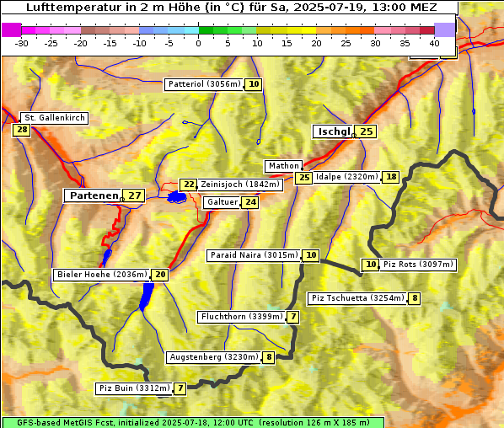504x428 pixels.
Task: Click the dark green 0 to 2.5 legend swatch
Action: (x=206, y=30)
